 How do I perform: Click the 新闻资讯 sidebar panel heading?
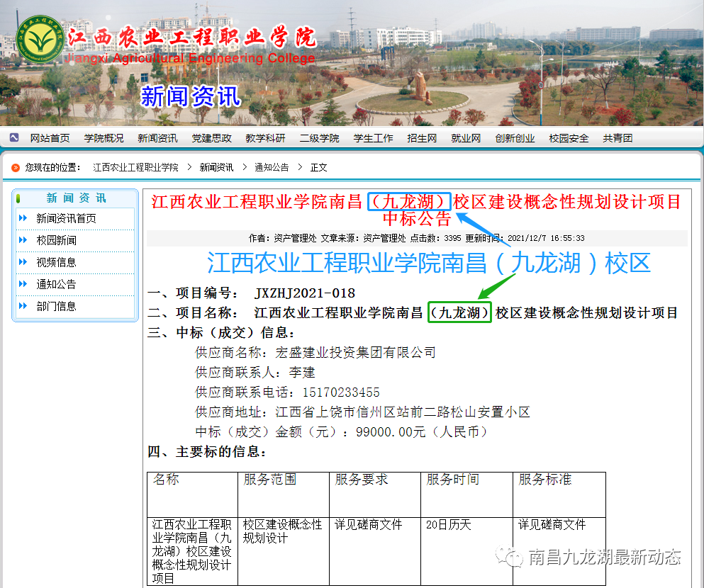point(76,198)
